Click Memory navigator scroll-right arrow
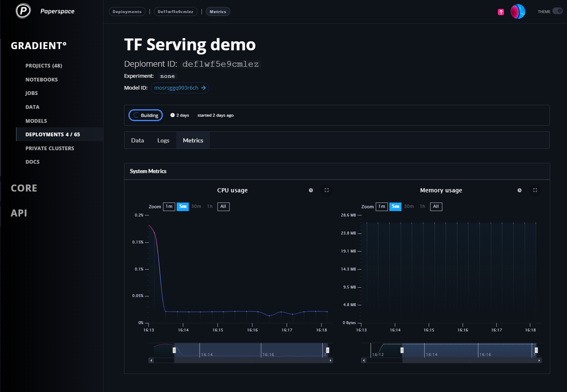This screenshot has height=392, width=567. pos(539,360)
